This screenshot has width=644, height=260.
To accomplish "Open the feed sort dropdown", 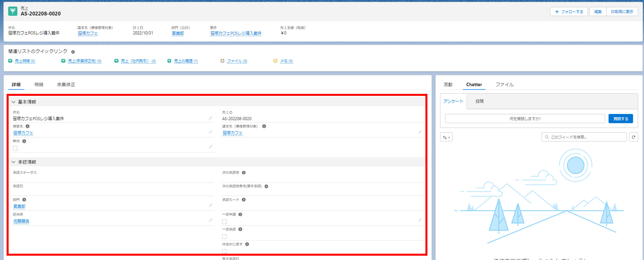I will point(446,137).
